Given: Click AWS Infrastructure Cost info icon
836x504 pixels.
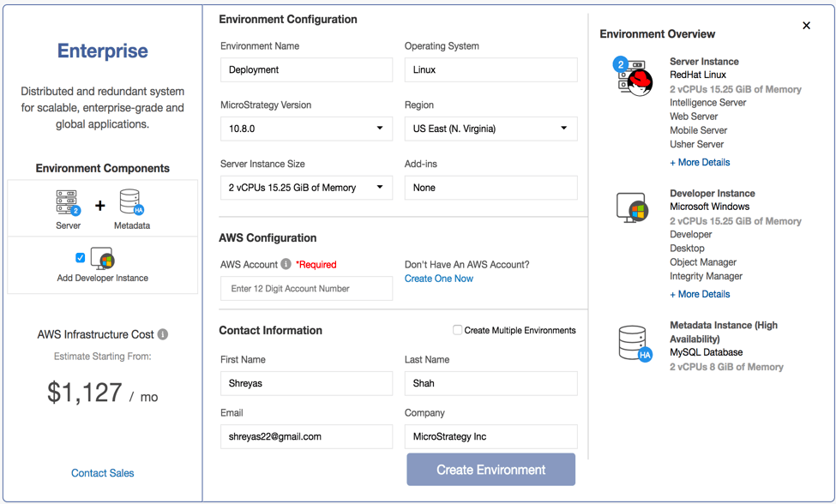Looking at the screenshot, I should pos(163,334).
